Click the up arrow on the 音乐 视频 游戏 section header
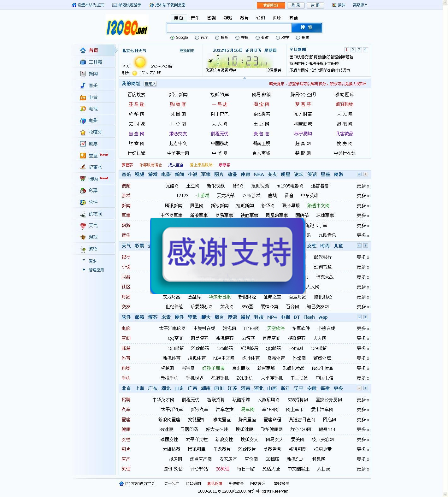Image resolution: width=448 pixels, height=497 pixels. [365, 174]
